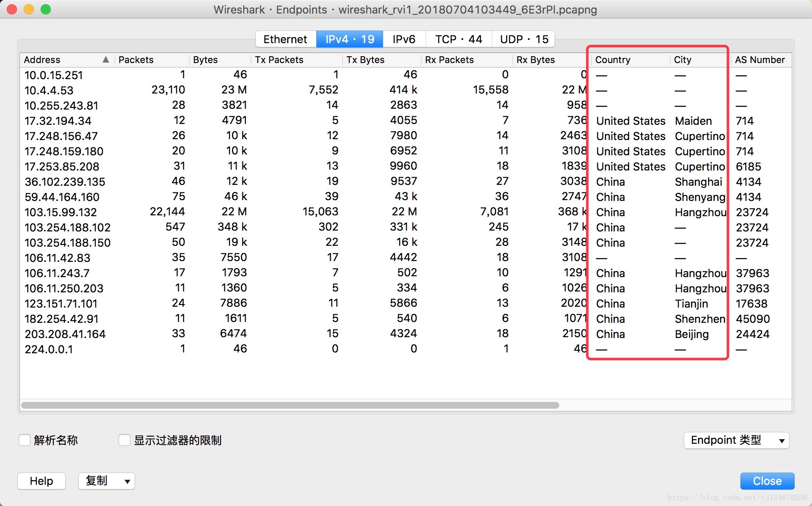Click the Beijing city cell
This screenshot has height=506, width=812.
point(691,334)
